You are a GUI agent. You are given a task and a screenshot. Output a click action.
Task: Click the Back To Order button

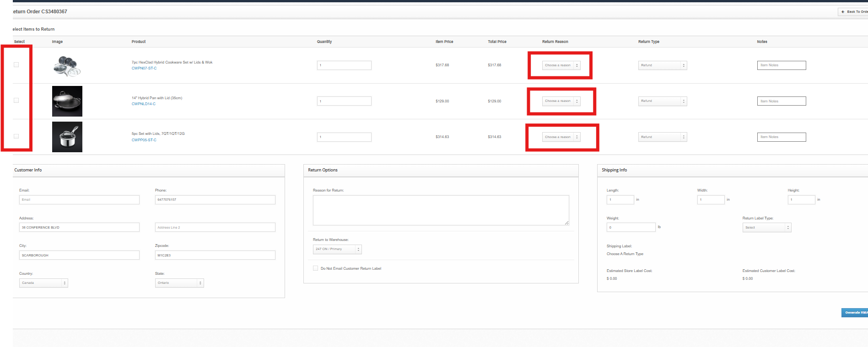(x=853, y=12)
